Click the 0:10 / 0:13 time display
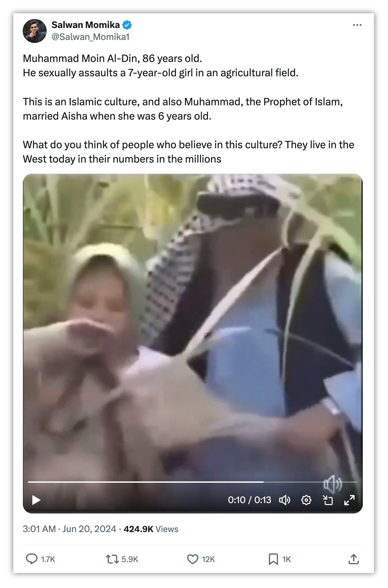Viewport: 388px width, 588px height. [x=249, y=500]
